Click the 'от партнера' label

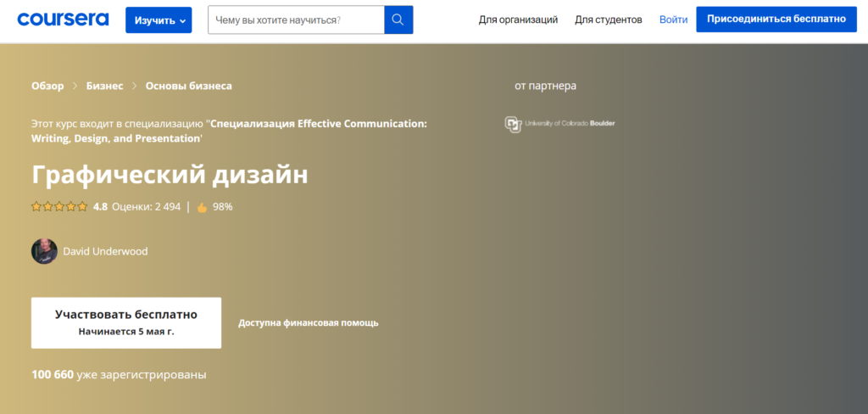[x=545, y=86]
